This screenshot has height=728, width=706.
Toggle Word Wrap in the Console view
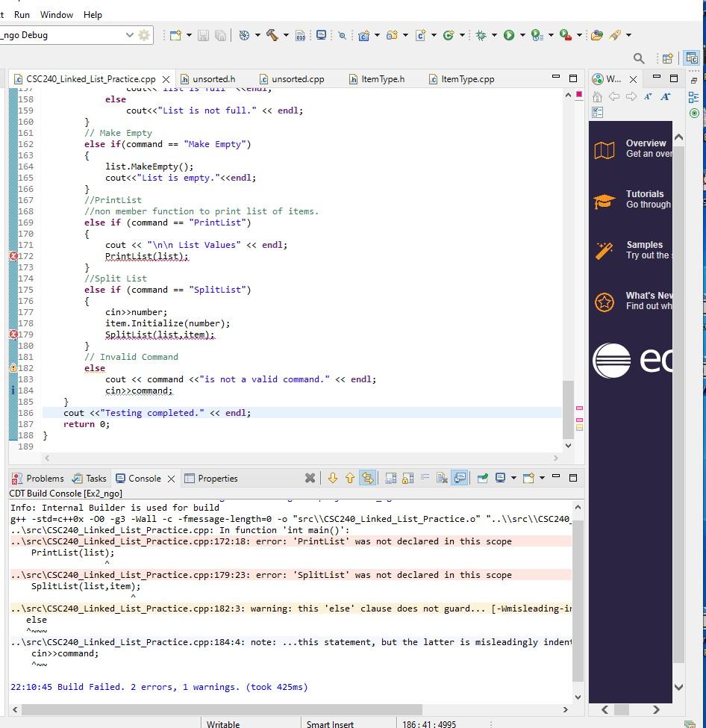425,478
